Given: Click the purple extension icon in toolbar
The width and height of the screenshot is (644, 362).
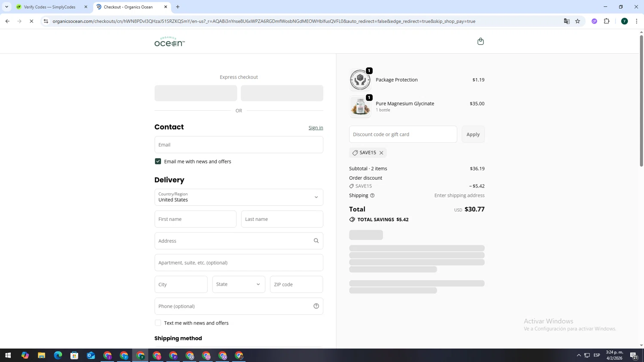Looking at the screenshot, I should (x=594, y=21).
